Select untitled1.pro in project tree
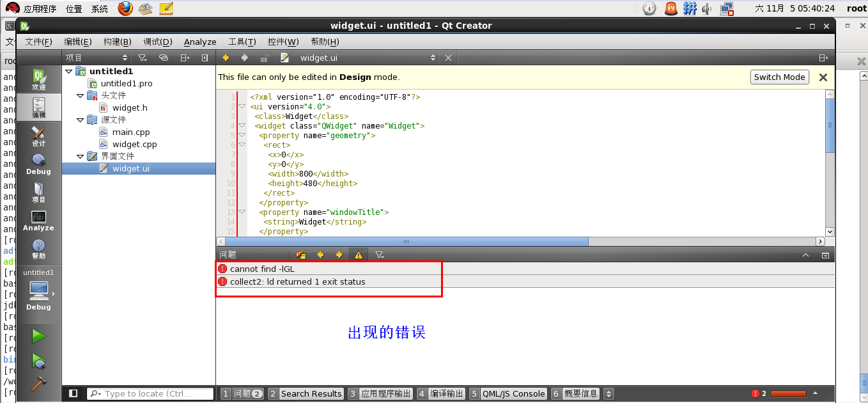 point(127,83)
